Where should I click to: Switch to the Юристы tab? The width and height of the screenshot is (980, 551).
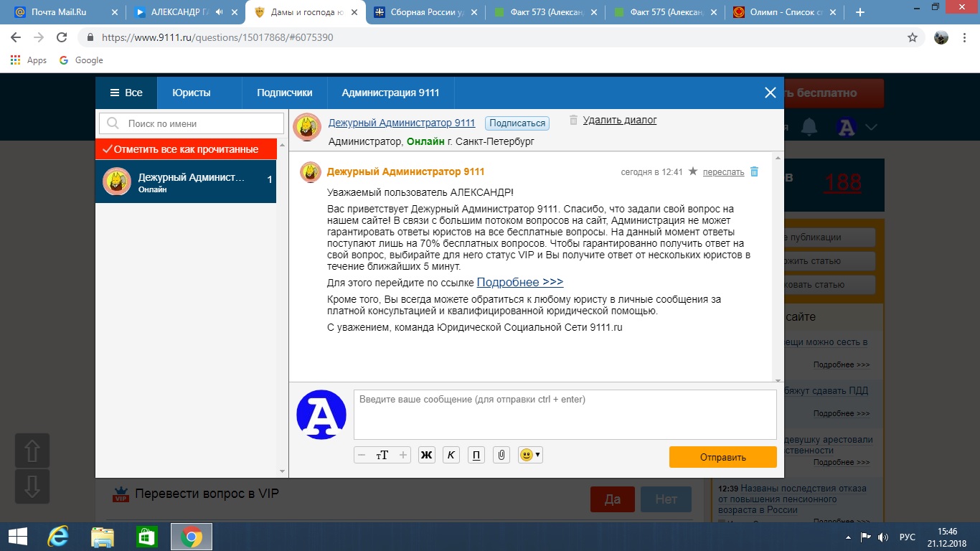pos(192,93)
